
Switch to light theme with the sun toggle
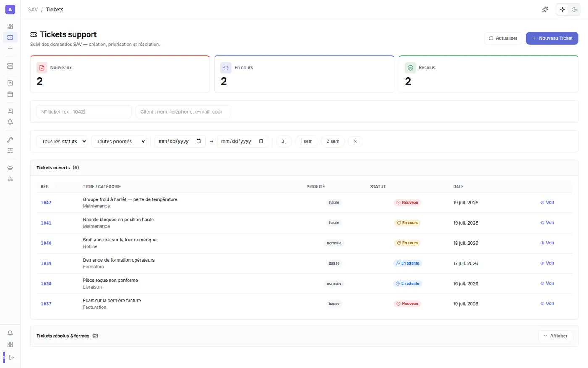(562, 9)
